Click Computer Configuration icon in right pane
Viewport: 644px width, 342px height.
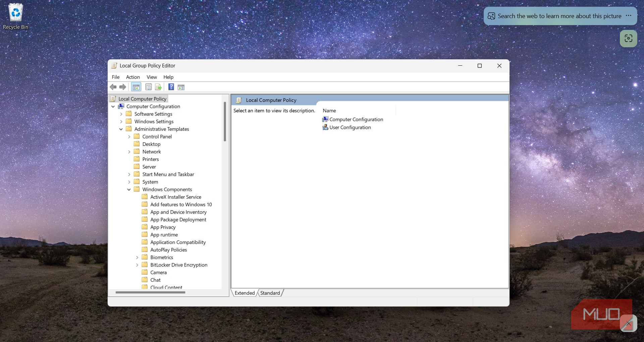tap(325, 119)
